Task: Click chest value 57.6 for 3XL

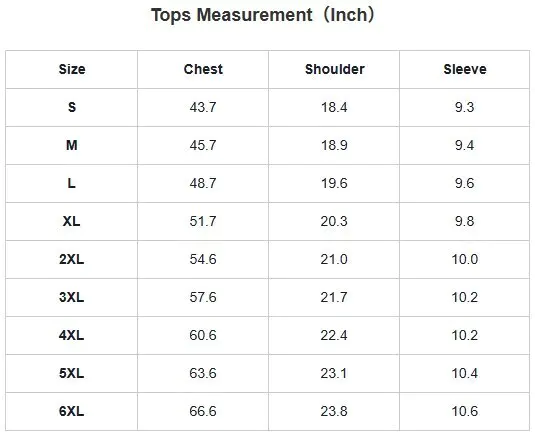Action: pos(203,297)
